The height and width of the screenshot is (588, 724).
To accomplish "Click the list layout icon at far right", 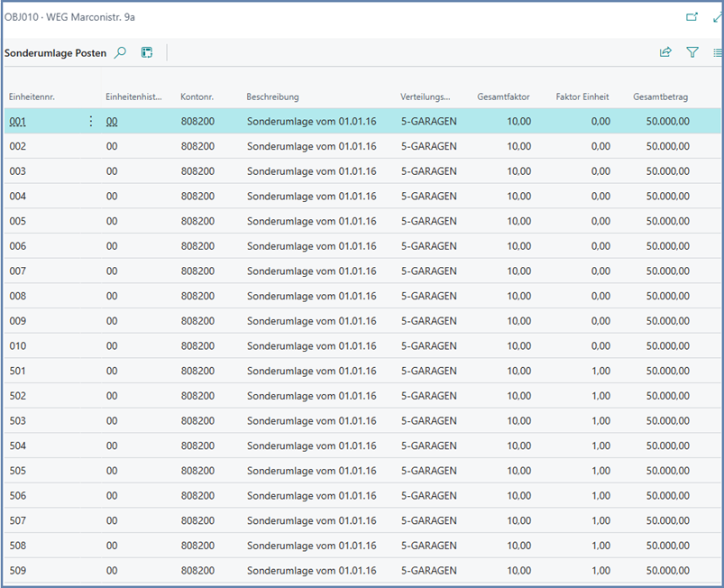I will coord(718,53).
